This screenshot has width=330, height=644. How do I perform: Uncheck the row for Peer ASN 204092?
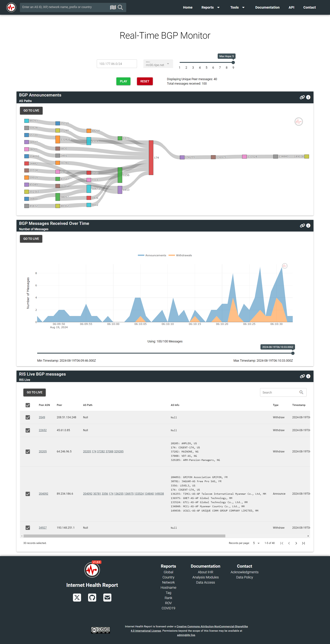[28, 494]
